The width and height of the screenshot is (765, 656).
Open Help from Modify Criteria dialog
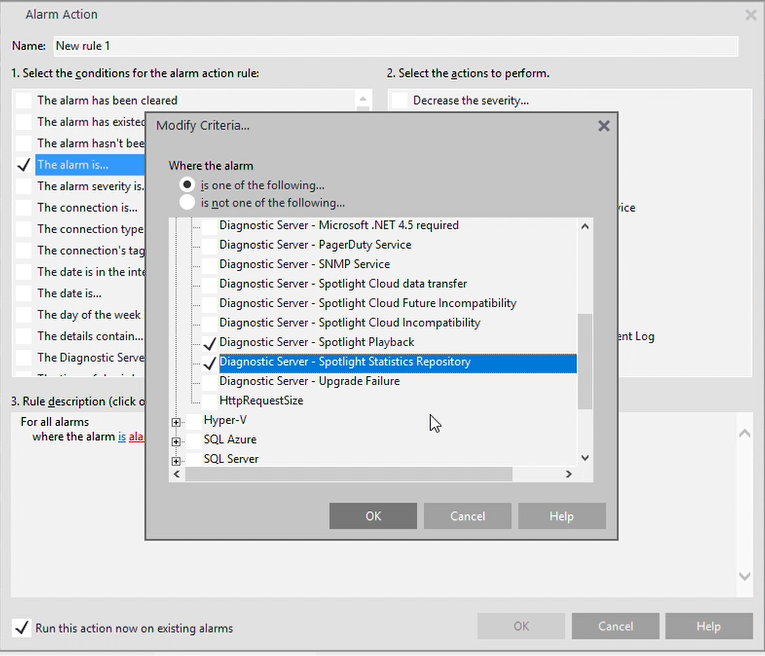(x=561, y=516)
